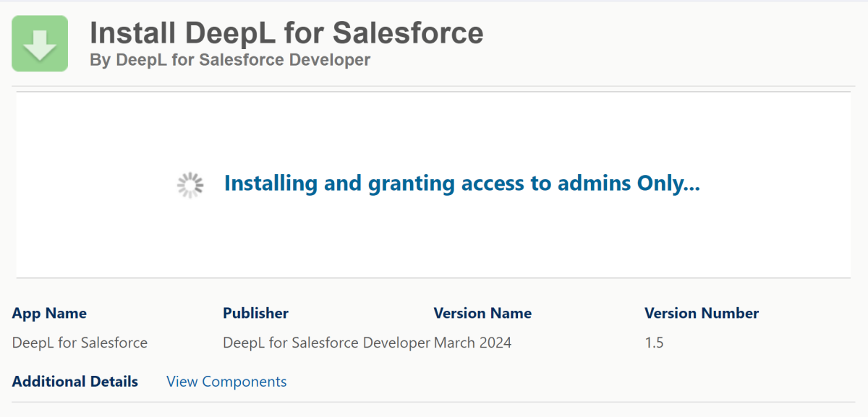The width and height of the screenshot is (868, 417).
Task: Click the divider line below the white install panel
Action: pos(434,278)
